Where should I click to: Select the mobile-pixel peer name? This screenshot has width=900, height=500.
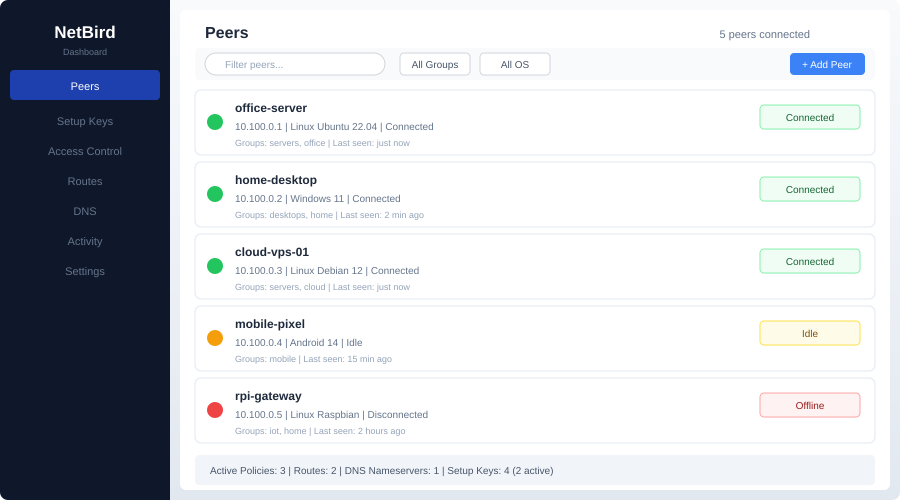[270, 324]
